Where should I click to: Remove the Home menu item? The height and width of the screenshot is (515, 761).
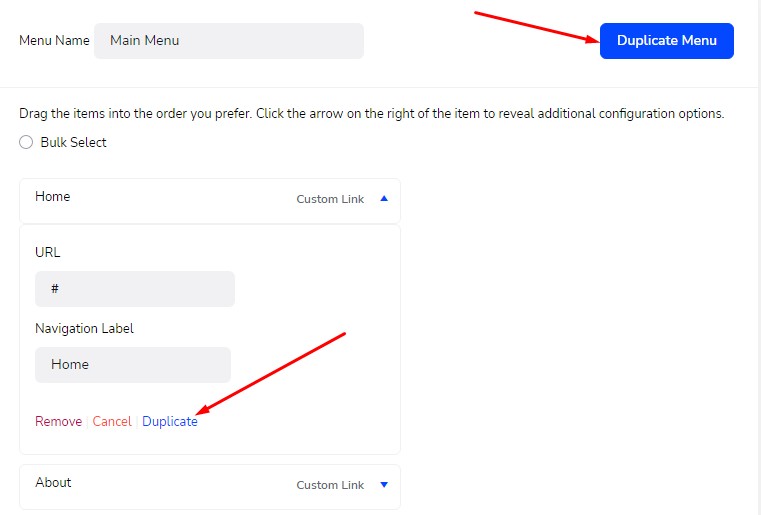point(58,422)
